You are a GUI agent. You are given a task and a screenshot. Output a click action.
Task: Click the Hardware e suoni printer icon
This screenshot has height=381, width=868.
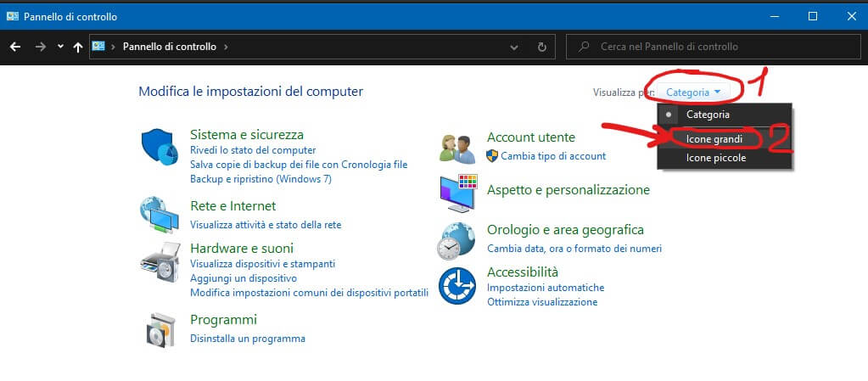[x=160, y=261]
